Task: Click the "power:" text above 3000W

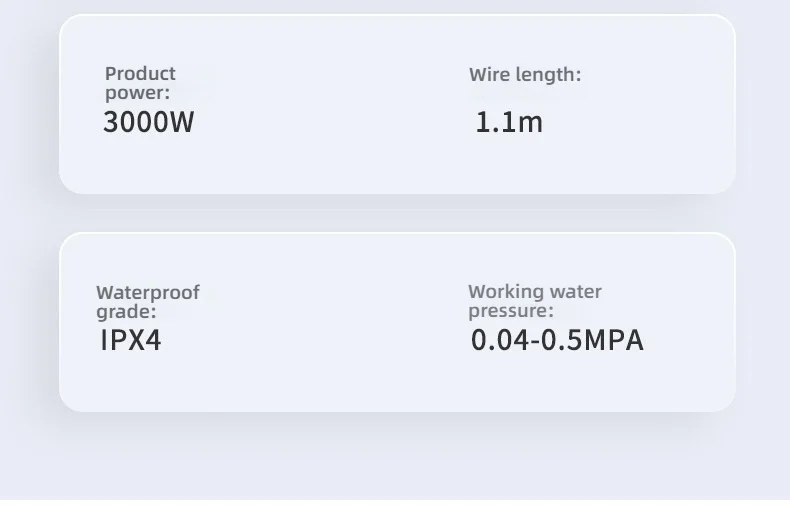Action: pos(137,92)
